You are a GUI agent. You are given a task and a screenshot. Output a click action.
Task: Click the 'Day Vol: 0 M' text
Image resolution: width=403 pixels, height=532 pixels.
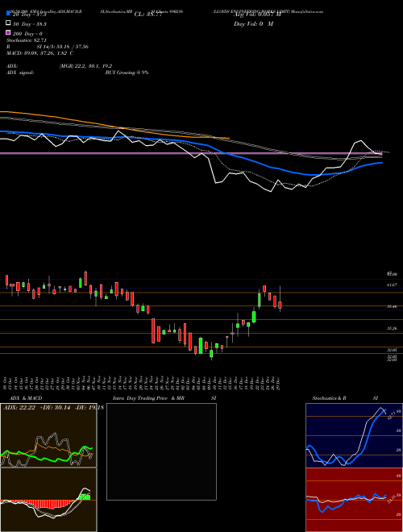click(x=253, y=23)
